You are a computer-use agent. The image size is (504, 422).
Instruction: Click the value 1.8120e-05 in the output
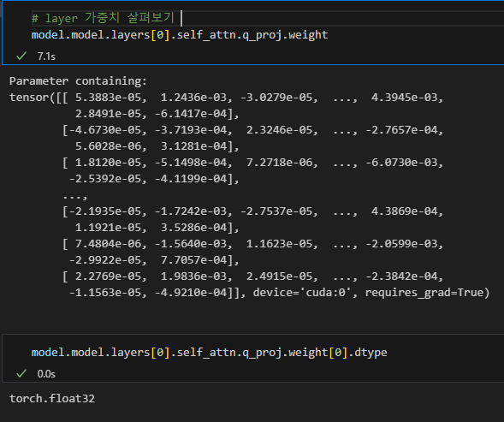108,163
